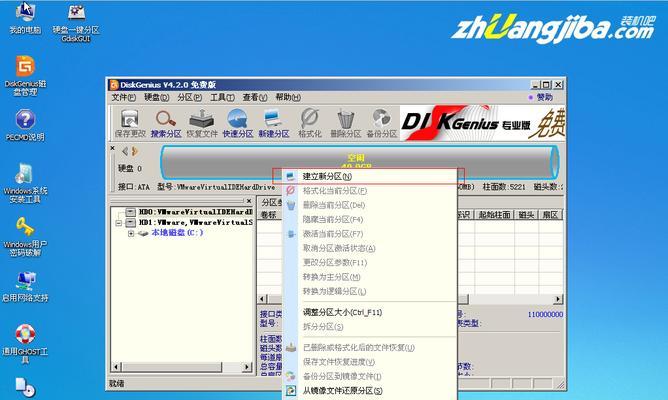Image resolution: width=668 pixels, height=400 pixels.
Task: Close the disk bar panel with x
Action: [x=112, y=148]
